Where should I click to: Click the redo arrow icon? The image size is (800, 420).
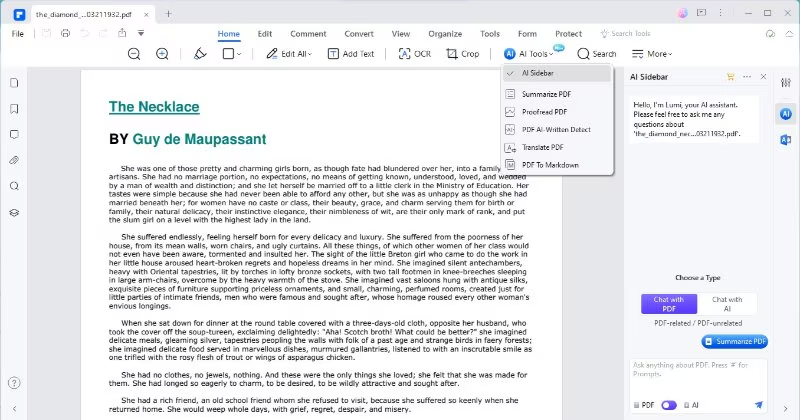pos(103,33)
